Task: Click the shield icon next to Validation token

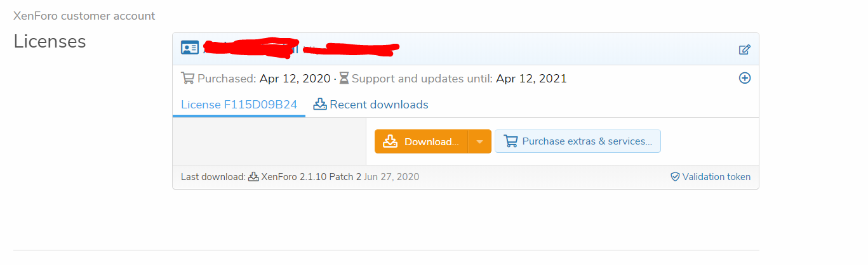Action: tap(676, 177)
